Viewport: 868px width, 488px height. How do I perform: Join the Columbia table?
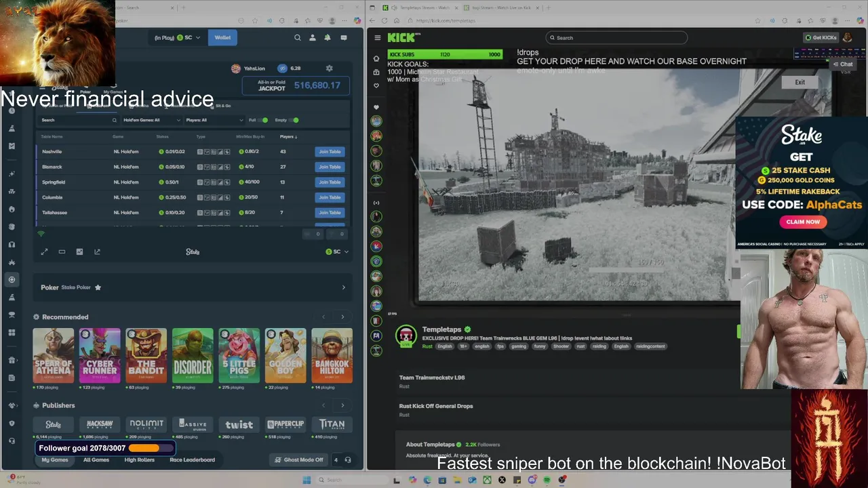click(x=330, y=197)
